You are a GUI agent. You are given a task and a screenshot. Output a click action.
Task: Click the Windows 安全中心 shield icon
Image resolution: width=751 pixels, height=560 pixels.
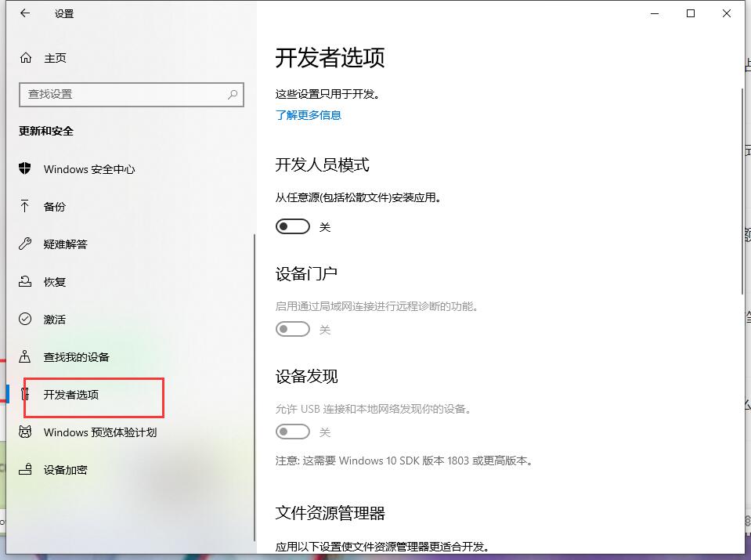click(25, 168)
